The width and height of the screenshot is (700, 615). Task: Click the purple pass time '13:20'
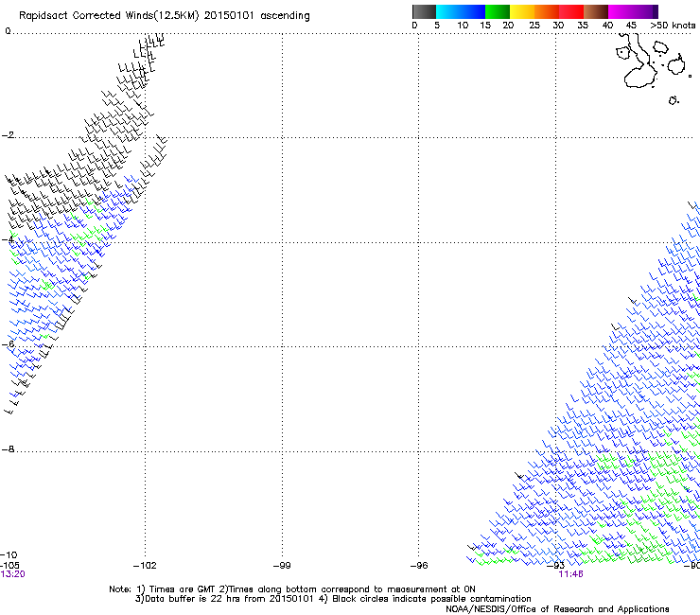[13, 574]
